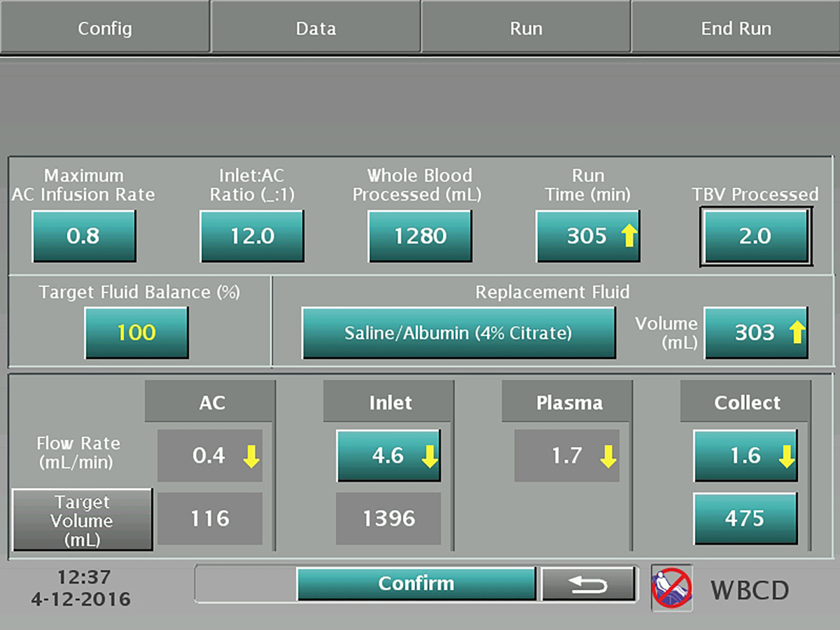Click the crossed-out patient status icon
This screenshot has width=840, height=630.
tap(671, 587)
